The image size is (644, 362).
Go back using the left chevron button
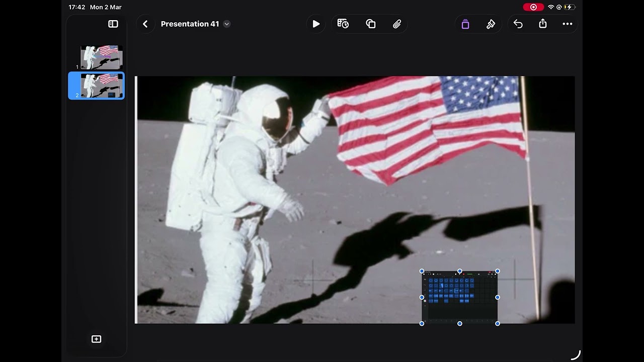point(145,24)
